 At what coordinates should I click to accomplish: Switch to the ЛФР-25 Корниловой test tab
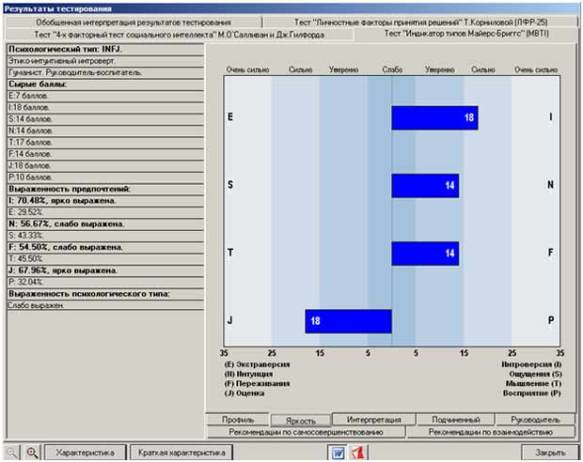pyautogui.click(x=421, y=22)
